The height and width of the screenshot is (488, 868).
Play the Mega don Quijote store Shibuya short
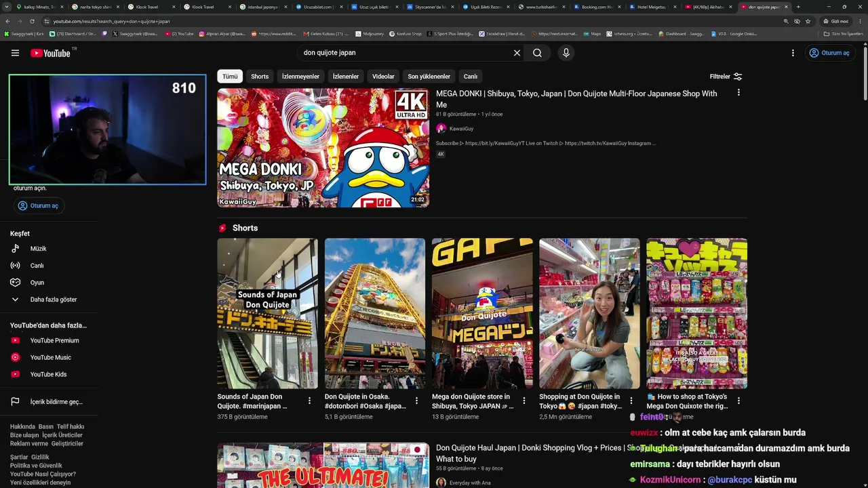click(482, 313)
